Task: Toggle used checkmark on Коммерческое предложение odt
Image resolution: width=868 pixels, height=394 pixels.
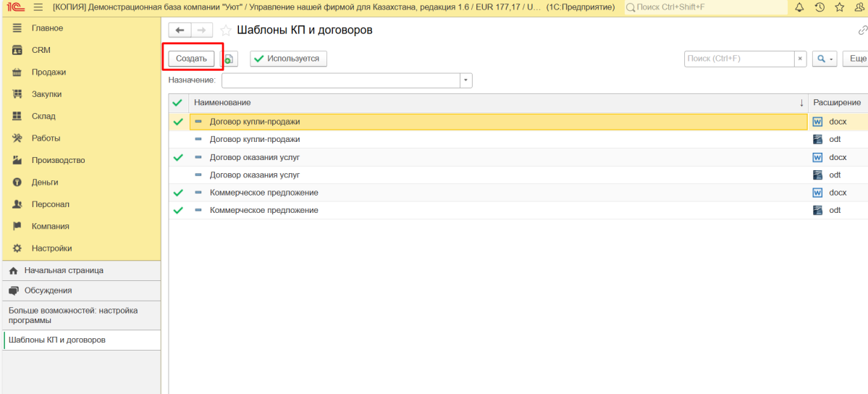Action: click(x=178, y=211)
